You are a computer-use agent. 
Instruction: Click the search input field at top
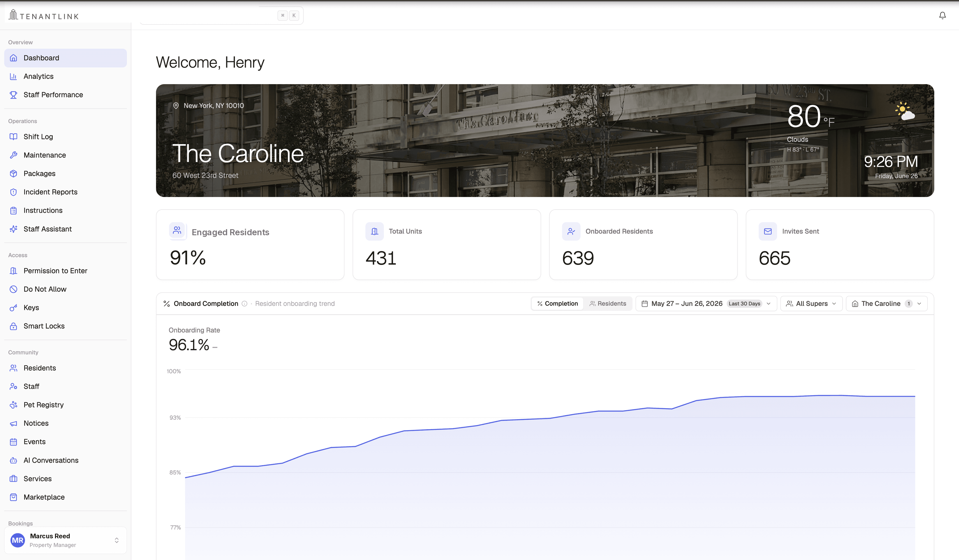[x=222, y=15]
